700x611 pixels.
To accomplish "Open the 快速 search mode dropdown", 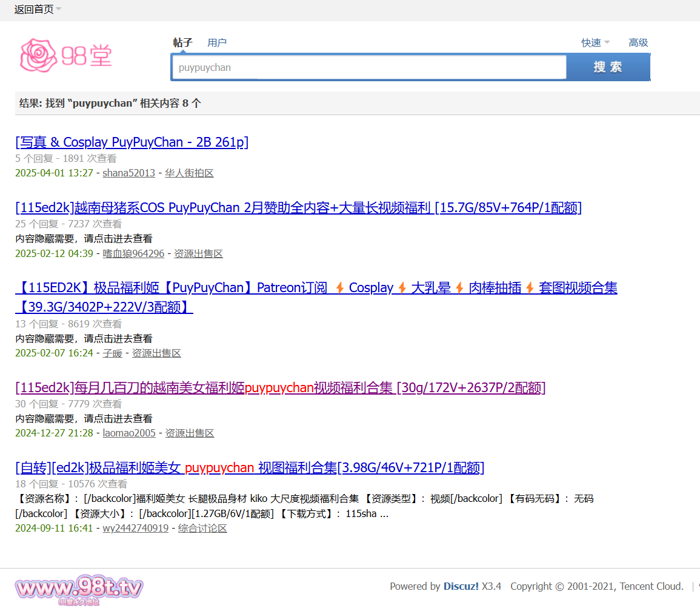I will pyautogui.click(x=595, y=42).
